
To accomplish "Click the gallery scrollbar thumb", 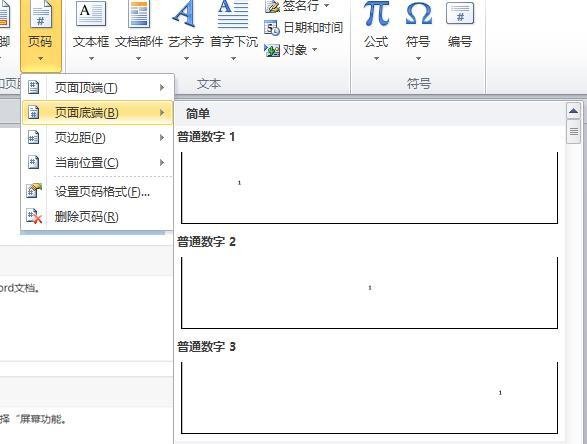I will pos(574,131).
